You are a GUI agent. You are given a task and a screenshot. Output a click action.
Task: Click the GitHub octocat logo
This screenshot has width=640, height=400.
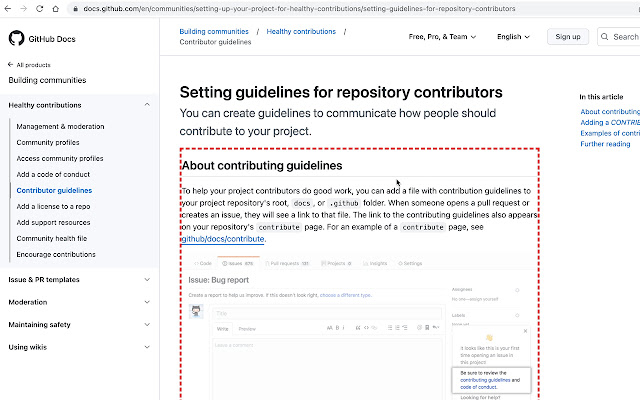point(16,38)
